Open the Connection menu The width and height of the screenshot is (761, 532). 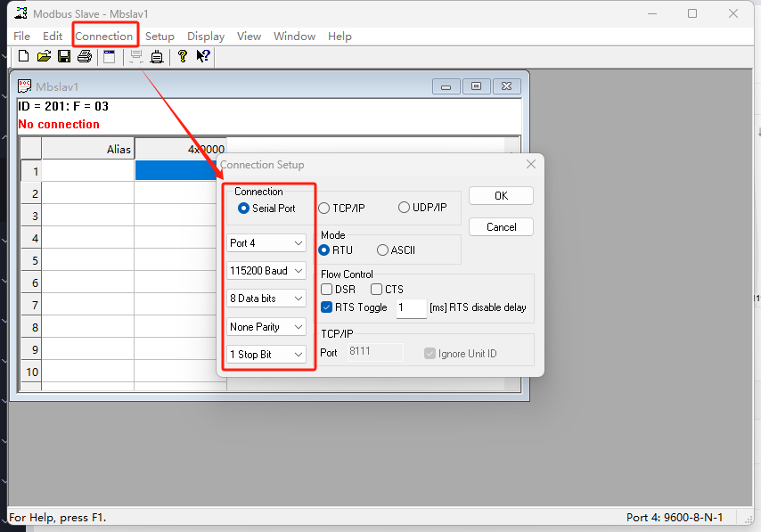tap(104, 37)
